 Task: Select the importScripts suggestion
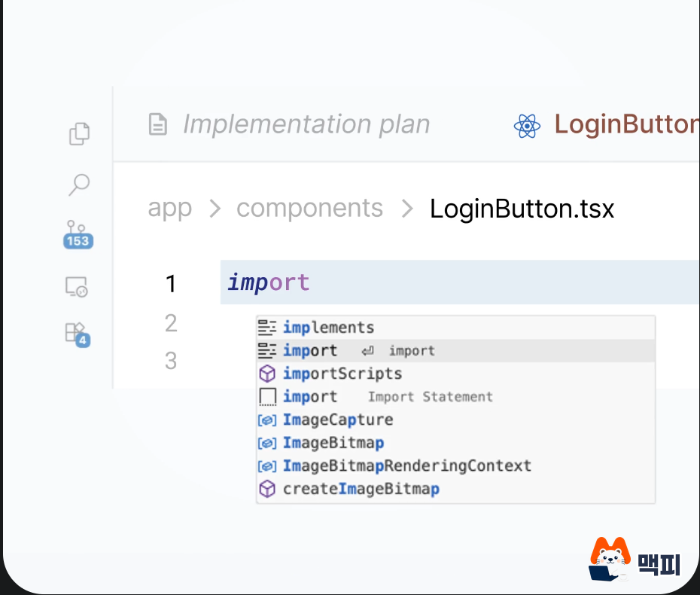click(456, 374)
